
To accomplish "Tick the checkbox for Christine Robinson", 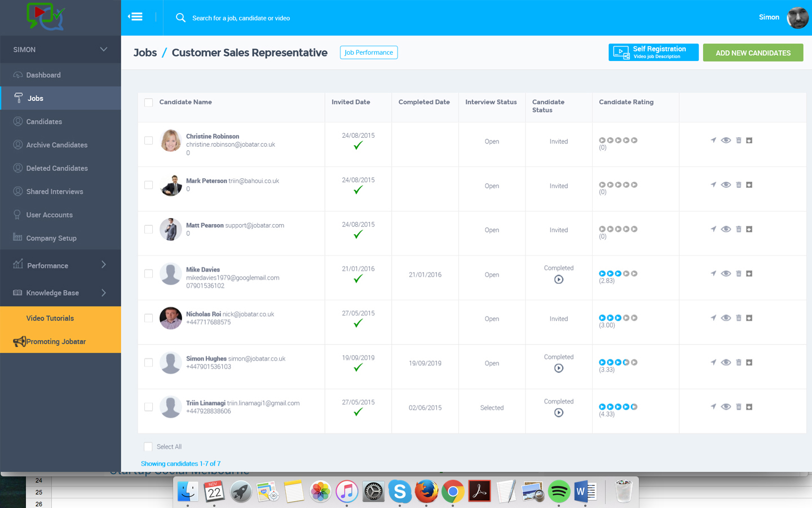I will click(149, 141).
